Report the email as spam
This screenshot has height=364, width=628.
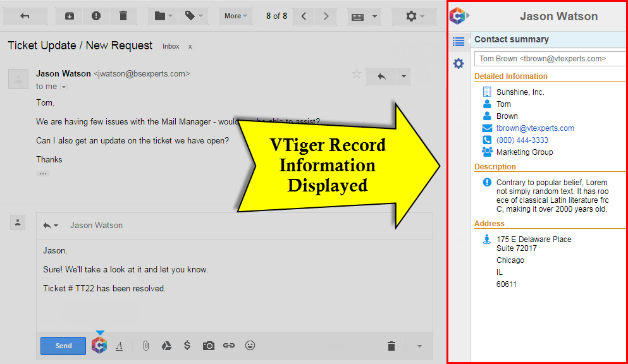point(95,16)
